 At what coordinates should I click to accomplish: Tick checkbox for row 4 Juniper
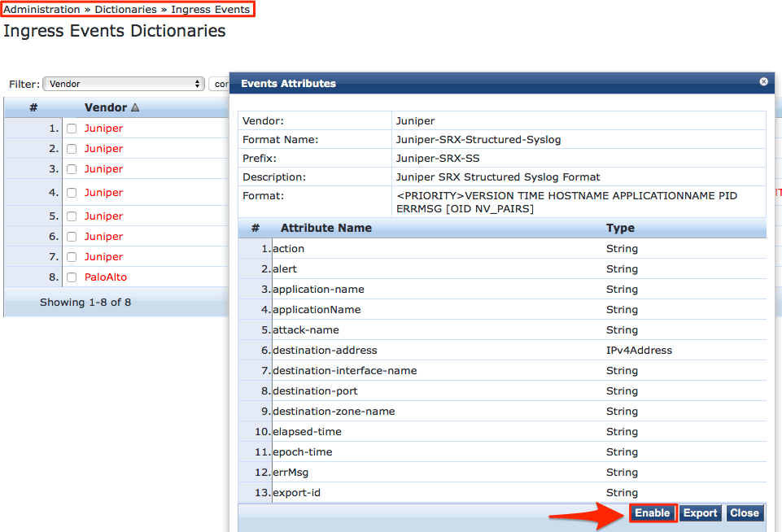click(x=72, y=193)
